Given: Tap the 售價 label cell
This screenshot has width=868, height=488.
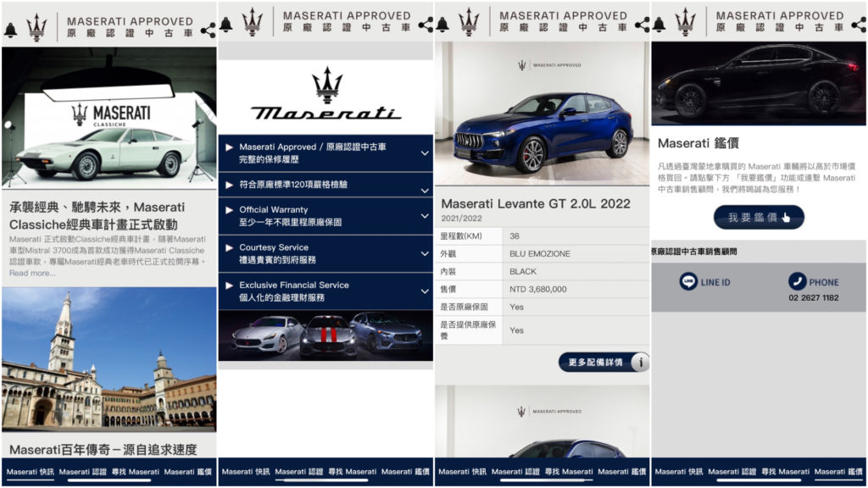Looking at the screenshot, I should (x=469, y=289).
